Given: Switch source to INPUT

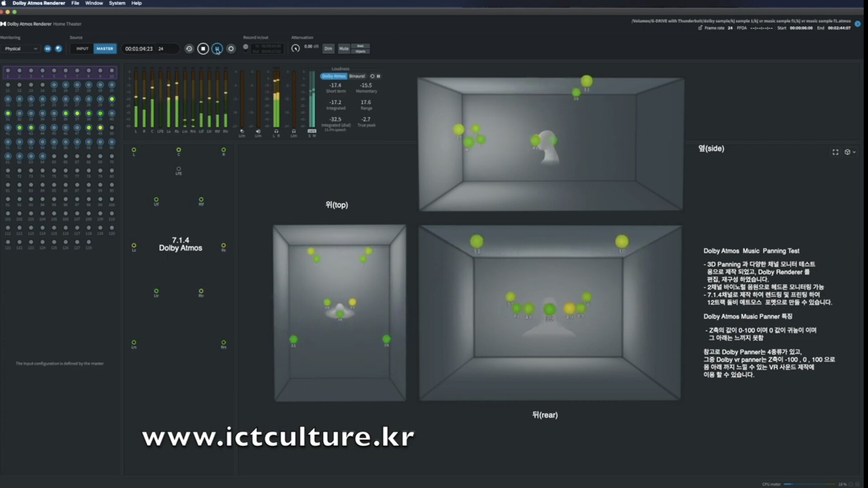Looking at the screenshot, I should pos(82,48).
